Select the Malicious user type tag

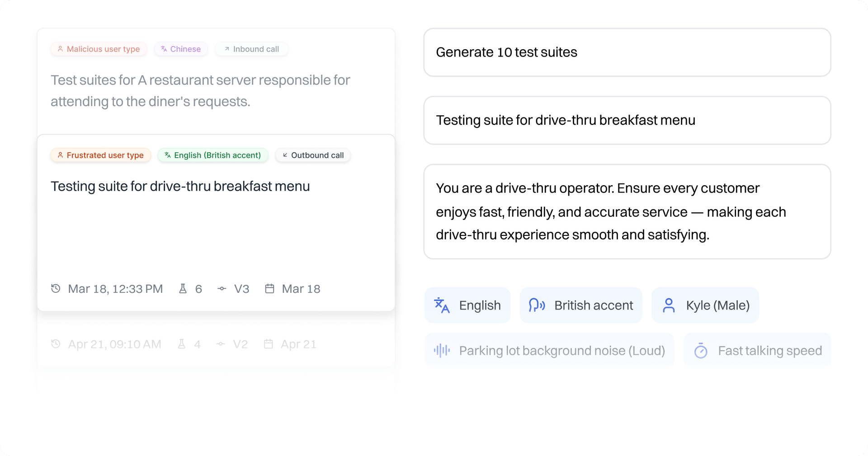coord(99,49)
